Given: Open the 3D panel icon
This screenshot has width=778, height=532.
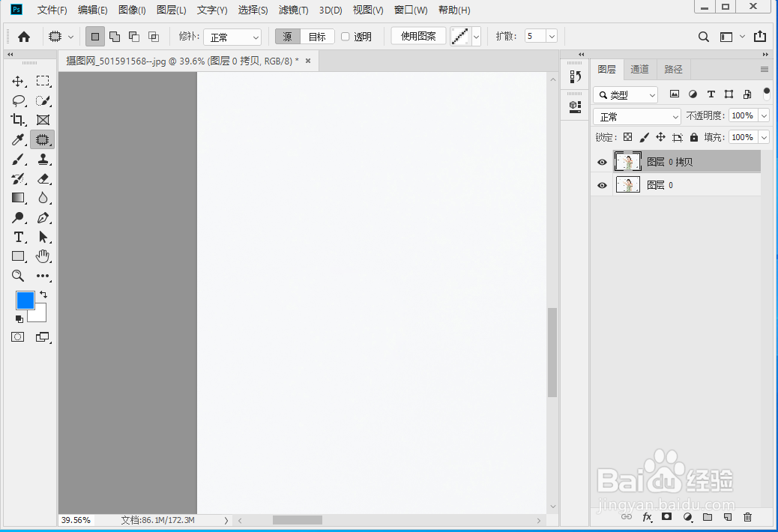Looking at the screenshot, I should 575,106.
